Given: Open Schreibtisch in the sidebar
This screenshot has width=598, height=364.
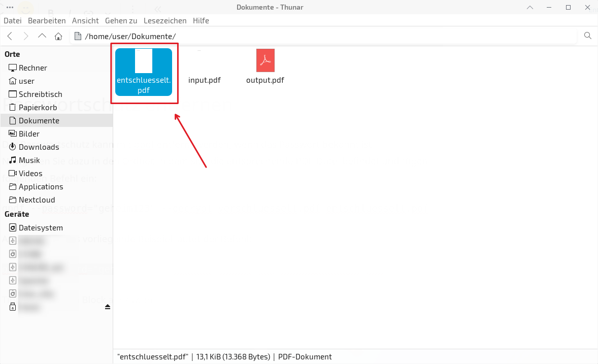Looking at the screenshot, I should pyautogui.click(x=40, y=94).
